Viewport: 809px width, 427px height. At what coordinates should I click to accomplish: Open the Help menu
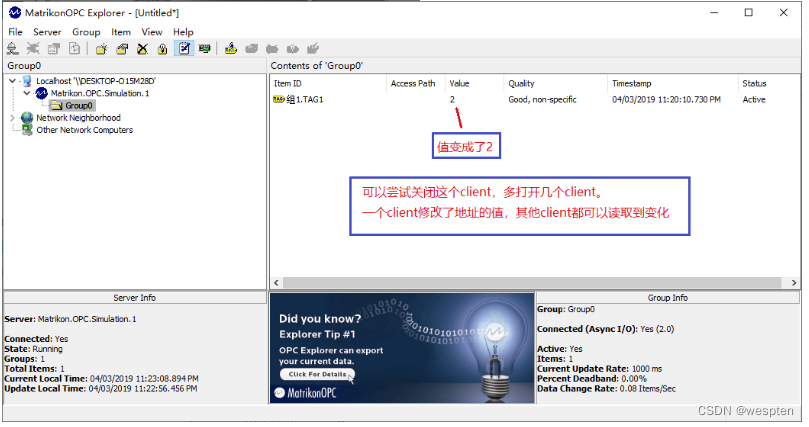coord(183,32)
